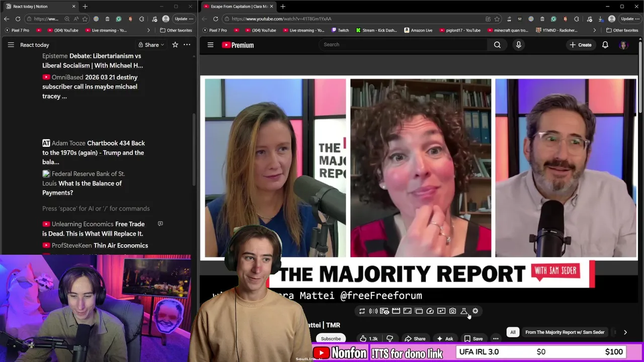Toggle the loop video icon in player toolbar
This screenshot has width=644, height=362.
click(x=362, y=311)
